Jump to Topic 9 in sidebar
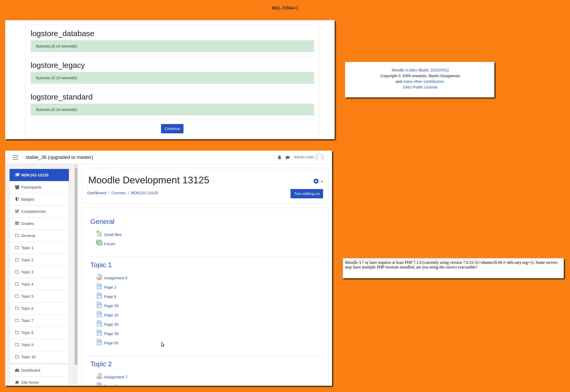The image size is (570, 392). coord(39,345)
